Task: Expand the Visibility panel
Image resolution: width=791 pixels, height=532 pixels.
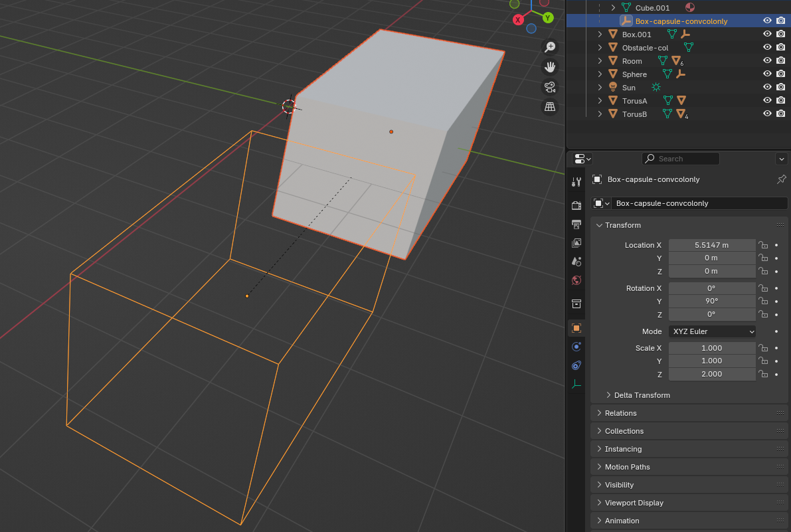Action: click(619, 485)
